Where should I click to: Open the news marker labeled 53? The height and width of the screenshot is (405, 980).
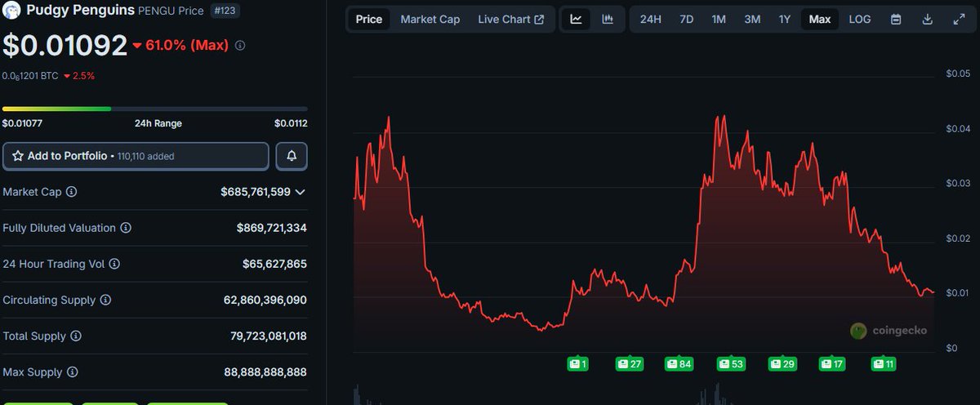[x=731, y=363]
